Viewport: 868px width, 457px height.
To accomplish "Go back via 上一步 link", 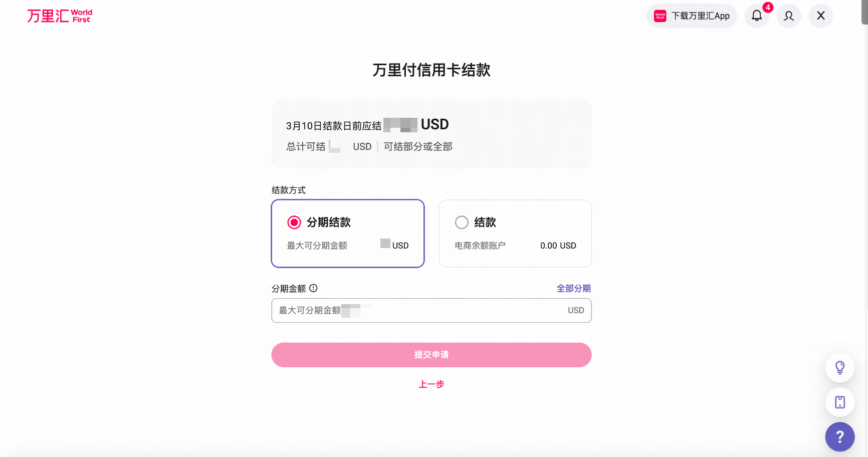I will pos(431,384).
